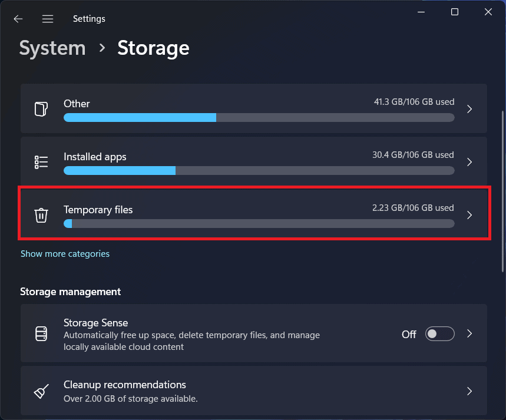This screenshot has height=420, width=506.
Task: Select the Cleanup recommendations title text
Action: pyautogui.click(x=124, y=385)
